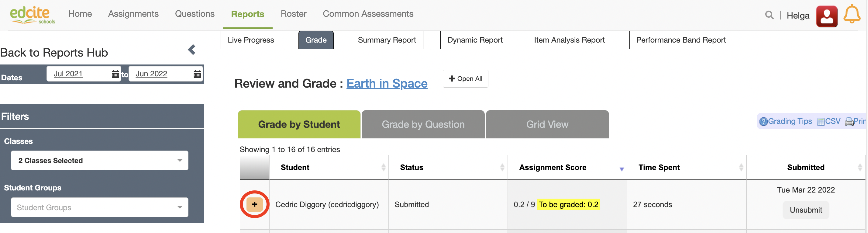Open the notifications bell

coord(852,15)
